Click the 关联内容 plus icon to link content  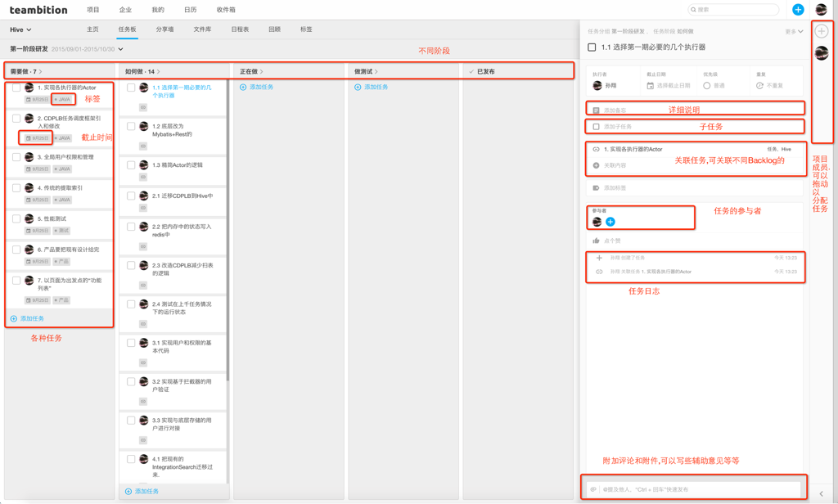(x=596, y=165)
